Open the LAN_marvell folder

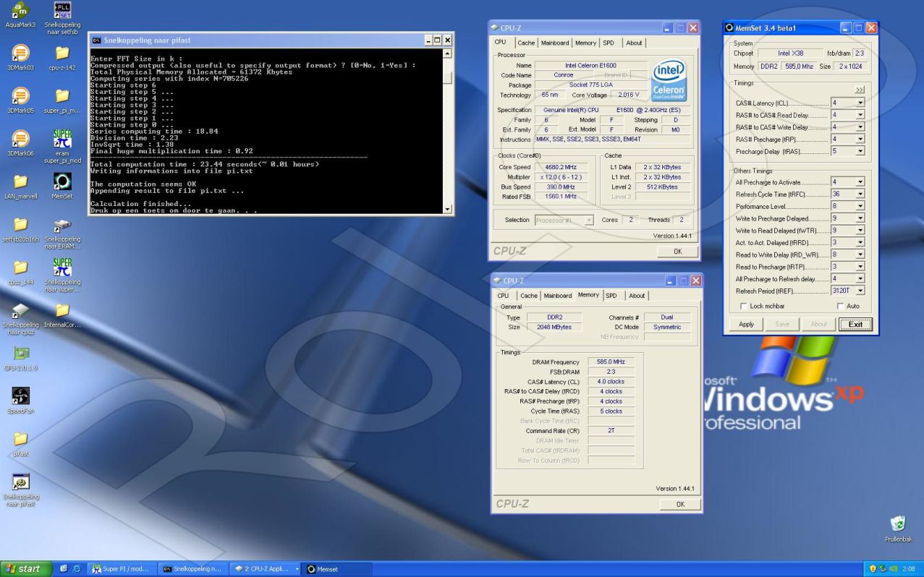[x=20, y=186]
